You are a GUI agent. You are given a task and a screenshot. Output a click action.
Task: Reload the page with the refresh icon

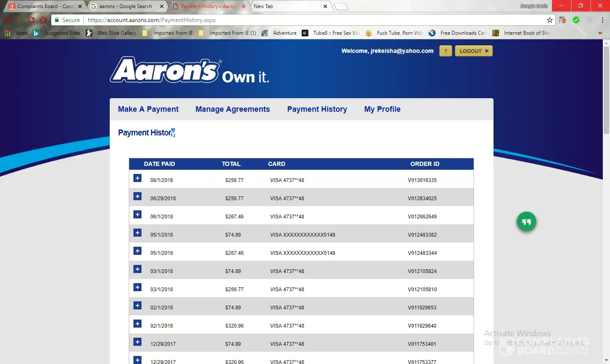click(x=31, y=20)
